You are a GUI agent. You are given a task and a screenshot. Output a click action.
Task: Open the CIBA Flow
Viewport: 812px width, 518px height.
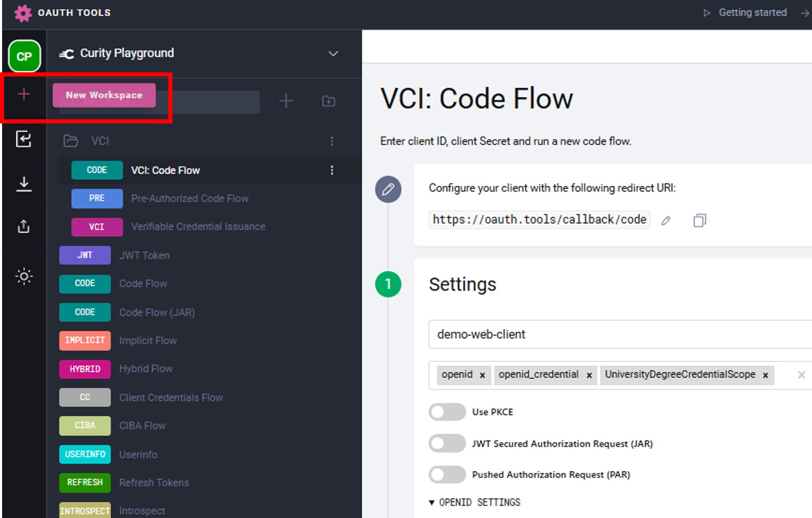(x=143, y=426)
